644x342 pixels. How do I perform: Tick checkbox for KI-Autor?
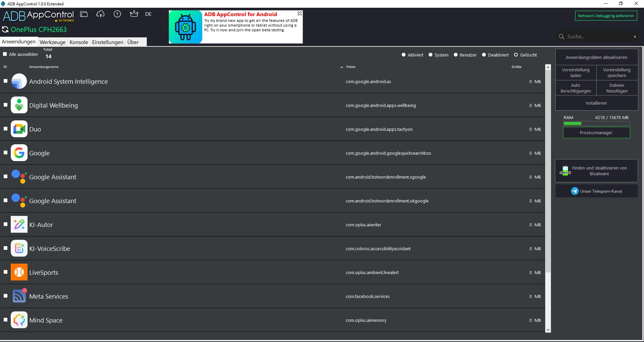pos(5,224)
